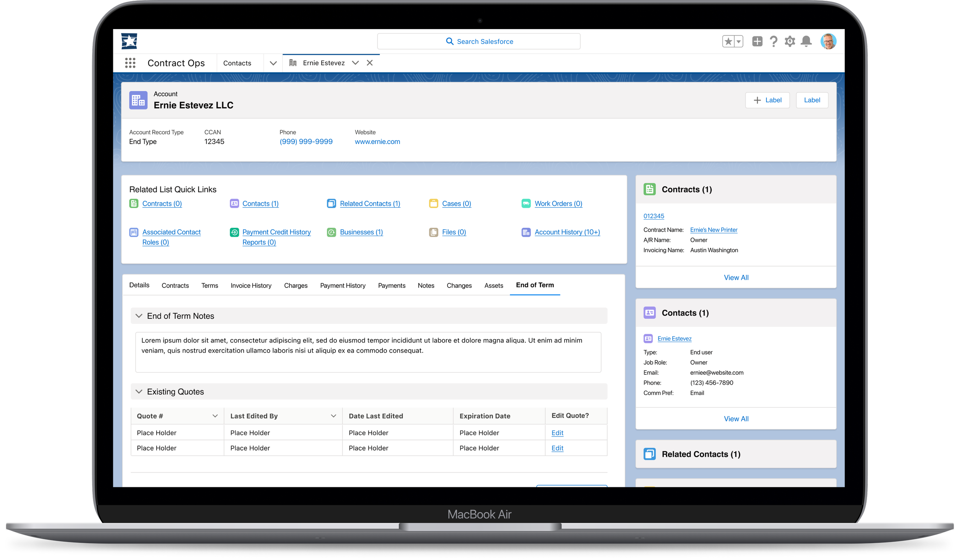Click the Account building icon in header
The image size is (957, 560).
(x=138, y=100)
